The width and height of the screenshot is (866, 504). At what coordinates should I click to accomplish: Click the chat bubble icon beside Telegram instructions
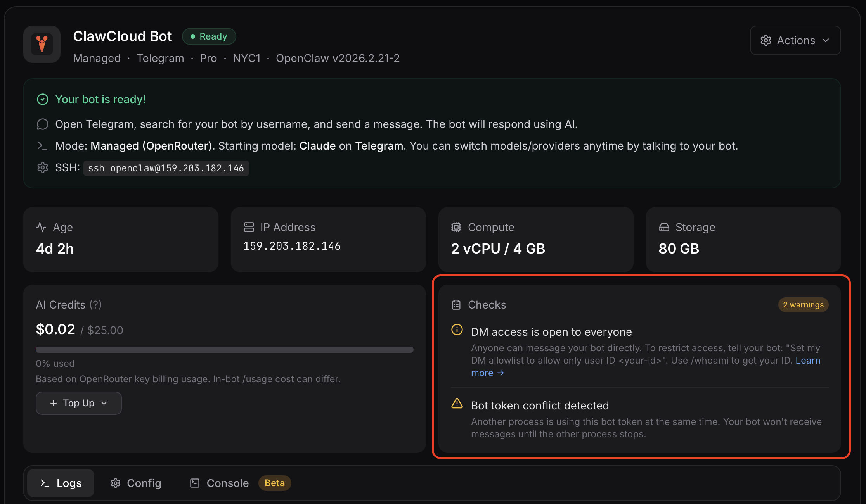pyautogui.click(x=43, y=124)
